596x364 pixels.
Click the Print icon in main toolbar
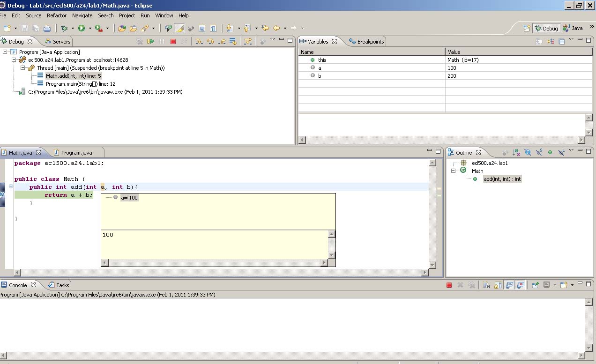click(x=47, y=28)
